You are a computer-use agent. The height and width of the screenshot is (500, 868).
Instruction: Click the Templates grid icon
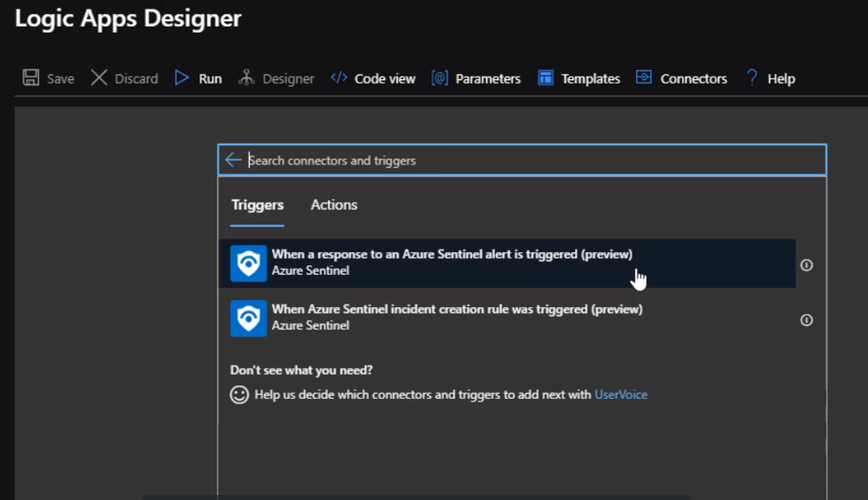pos(545,78)
